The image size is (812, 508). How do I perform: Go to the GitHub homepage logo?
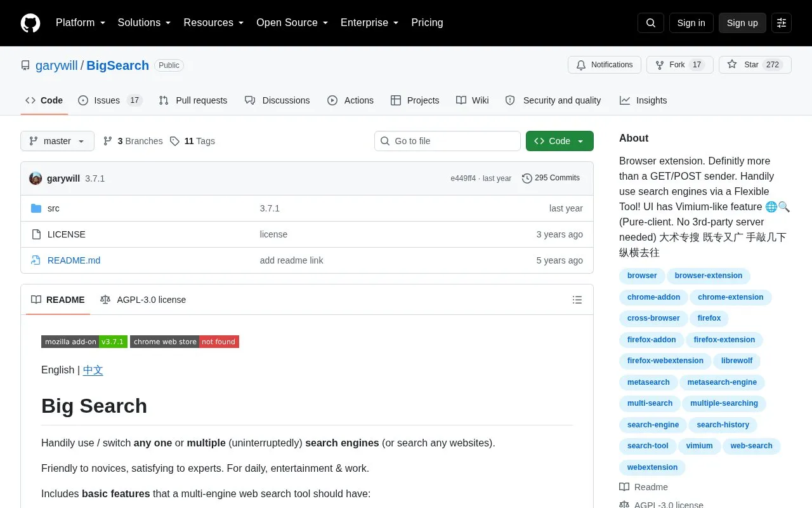[30, 23]
